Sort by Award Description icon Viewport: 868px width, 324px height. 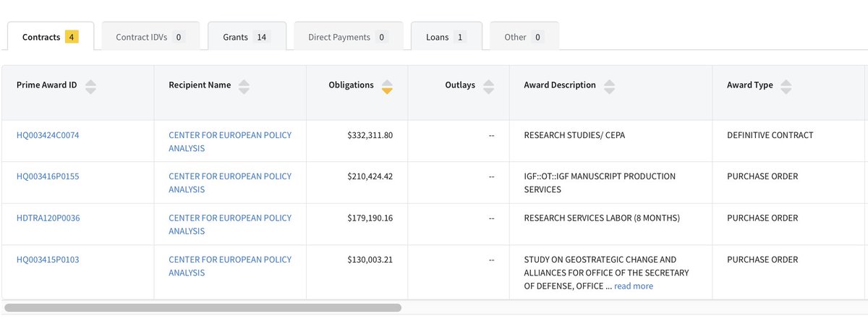tap(609, 87)
